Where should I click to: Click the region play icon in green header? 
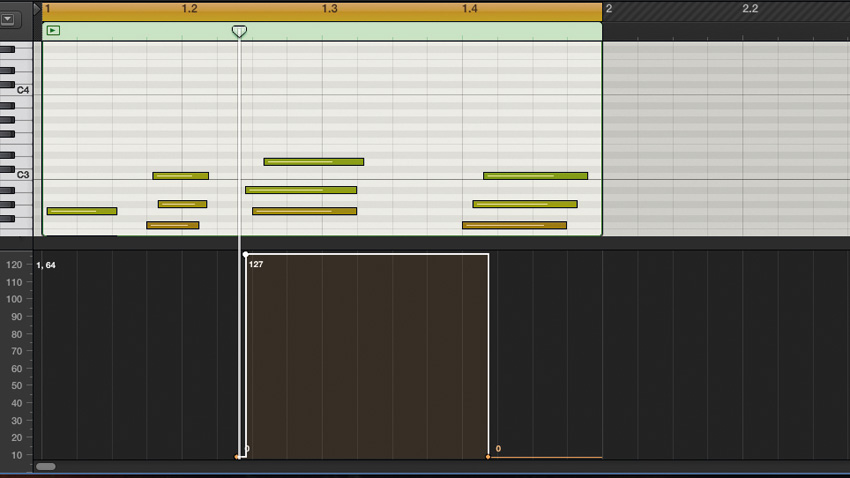point(53,30)
